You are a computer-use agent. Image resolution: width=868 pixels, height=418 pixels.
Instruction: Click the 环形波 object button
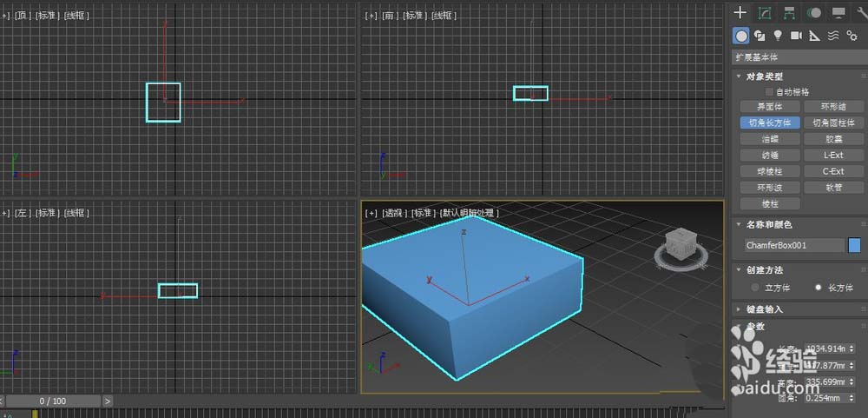pyautogui.click(x=770, y=188)
